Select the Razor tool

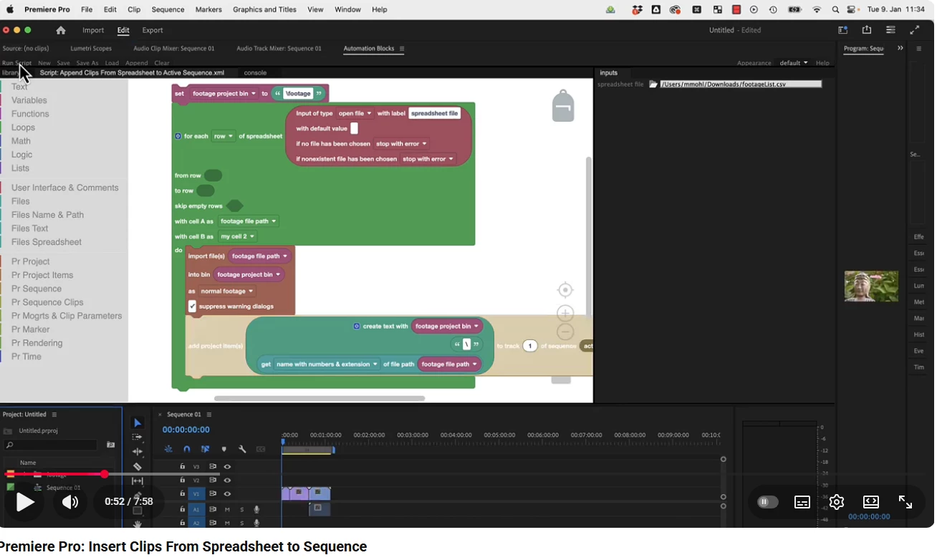[x=138, y=466]
